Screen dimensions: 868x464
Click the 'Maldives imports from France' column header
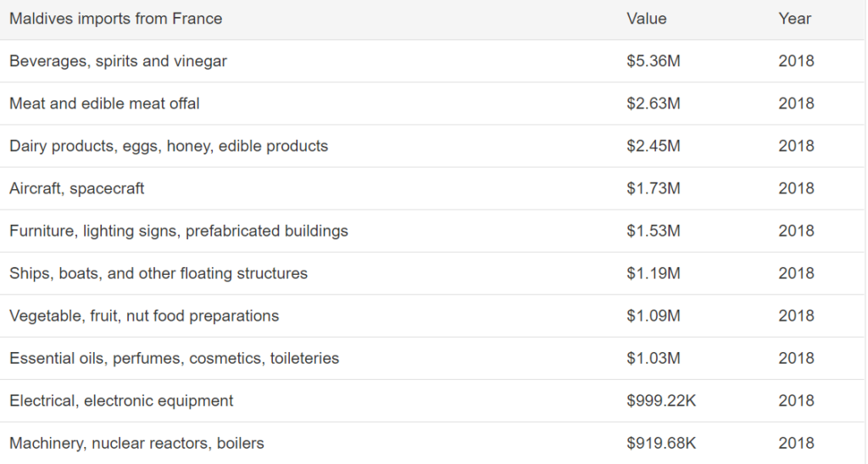(x=115, y=19)
